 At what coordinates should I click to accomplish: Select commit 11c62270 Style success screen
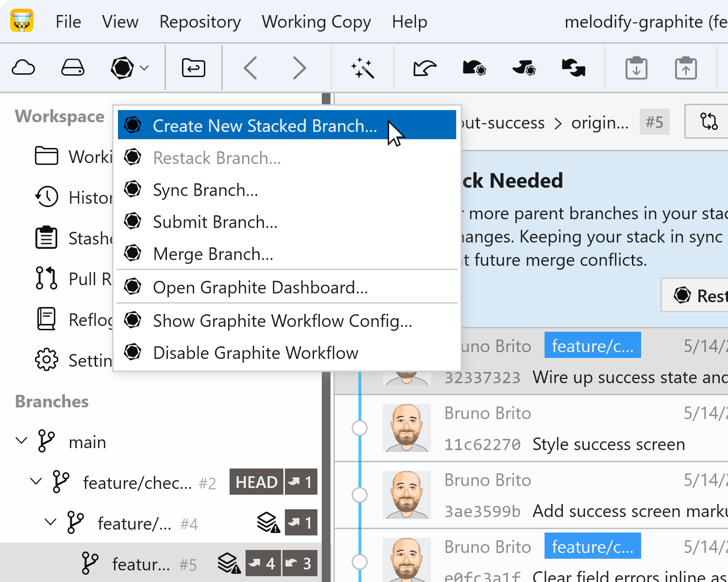pyautogui.click(x=531, y=428)
